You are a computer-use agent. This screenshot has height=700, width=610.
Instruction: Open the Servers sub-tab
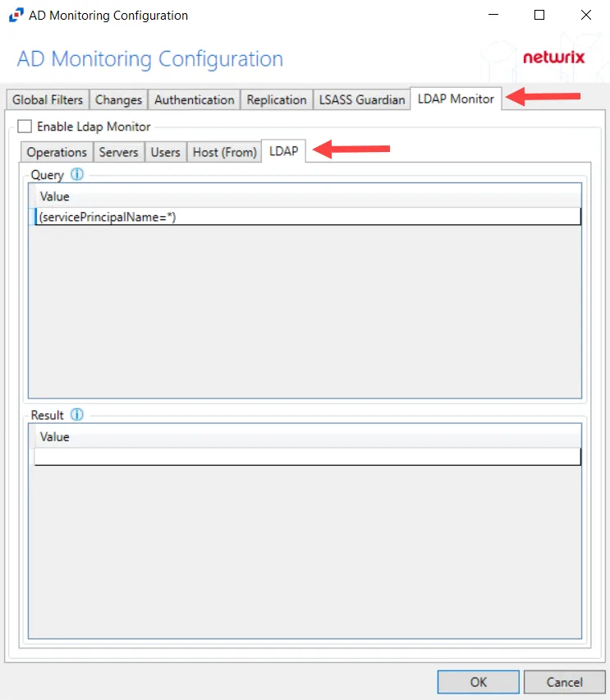tap(119, 152)
